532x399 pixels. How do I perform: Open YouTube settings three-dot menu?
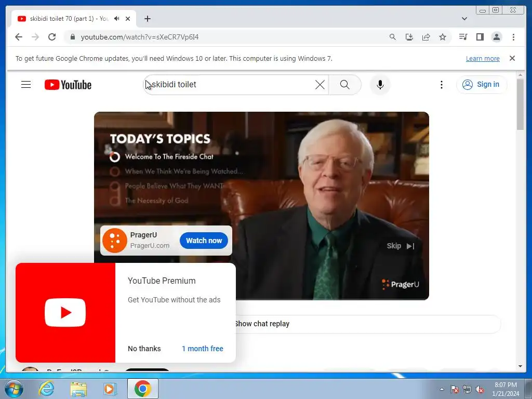441,85
